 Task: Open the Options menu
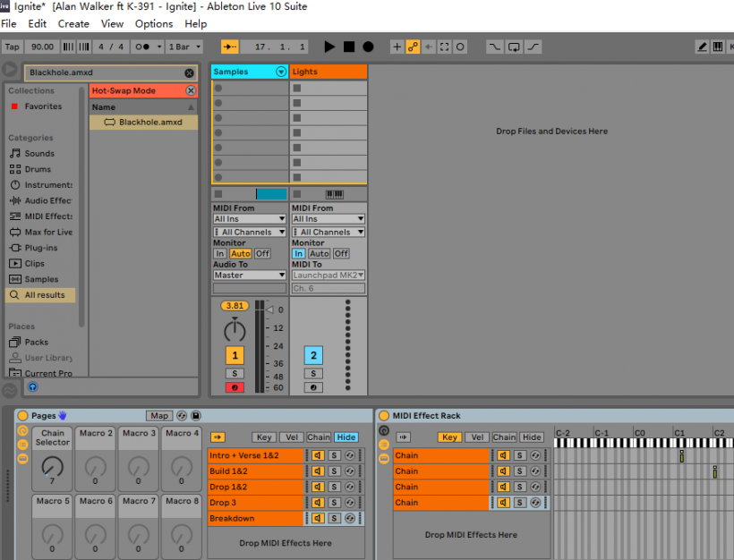tap(154, 24)
